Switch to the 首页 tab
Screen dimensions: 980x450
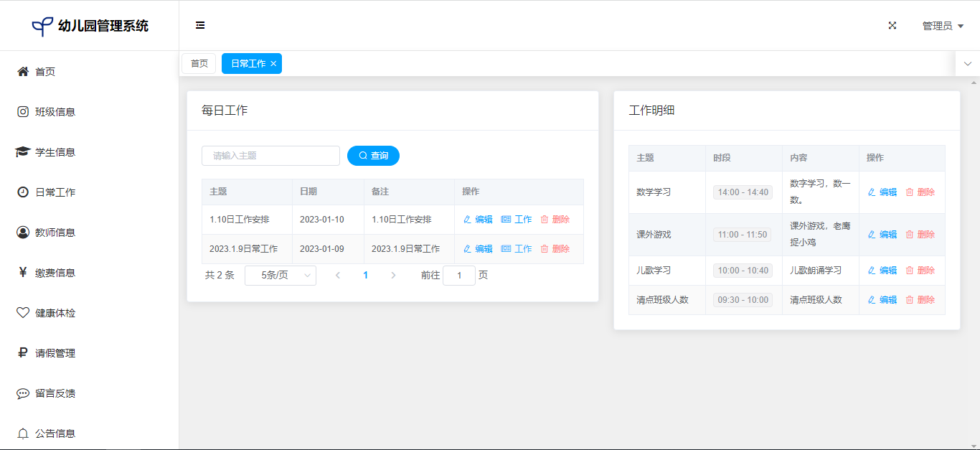(x=199, y=64)
